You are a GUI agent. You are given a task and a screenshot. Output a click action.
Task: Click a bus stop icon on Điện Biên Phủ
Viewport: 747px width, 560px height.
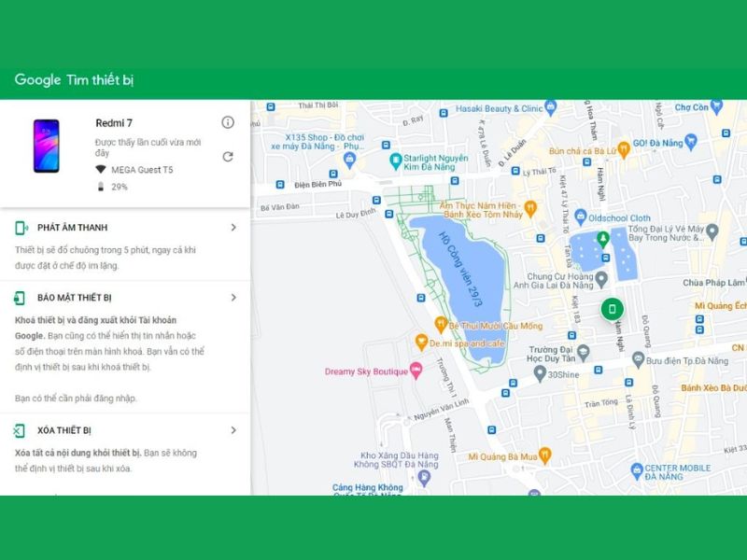click(x=277, y=183)
